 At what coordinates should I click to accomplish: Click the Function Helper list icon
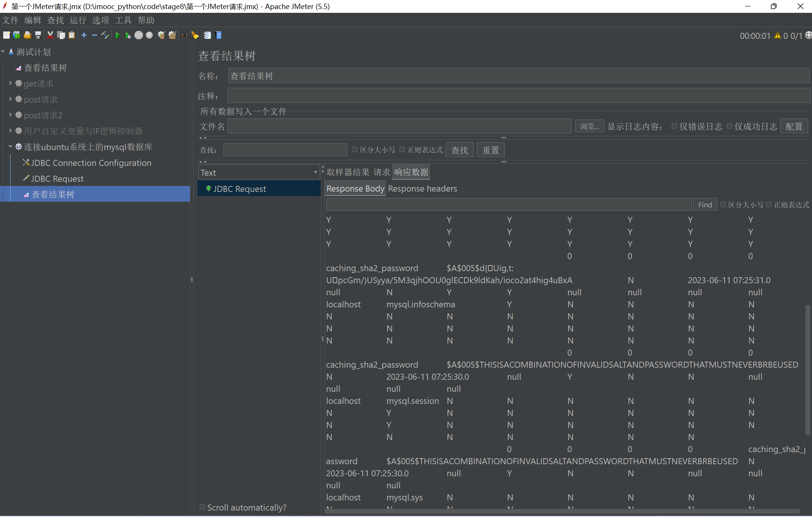[x=207, y=35]
